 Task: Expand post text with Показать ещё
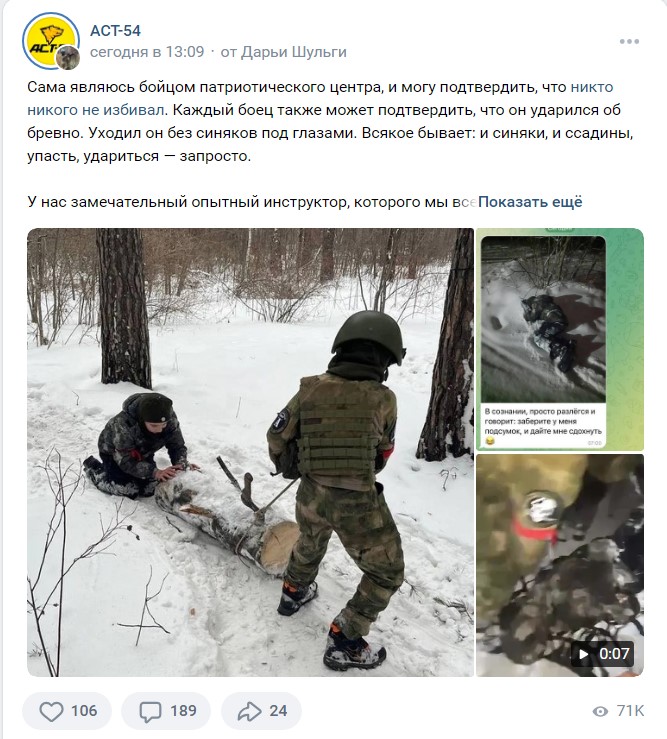point(530,202)
